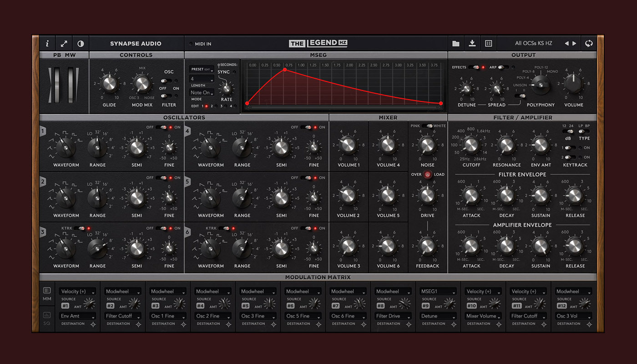Screen dimensions: 637x364
Task: Open the preset list icon
Action: tap(489, 44)
